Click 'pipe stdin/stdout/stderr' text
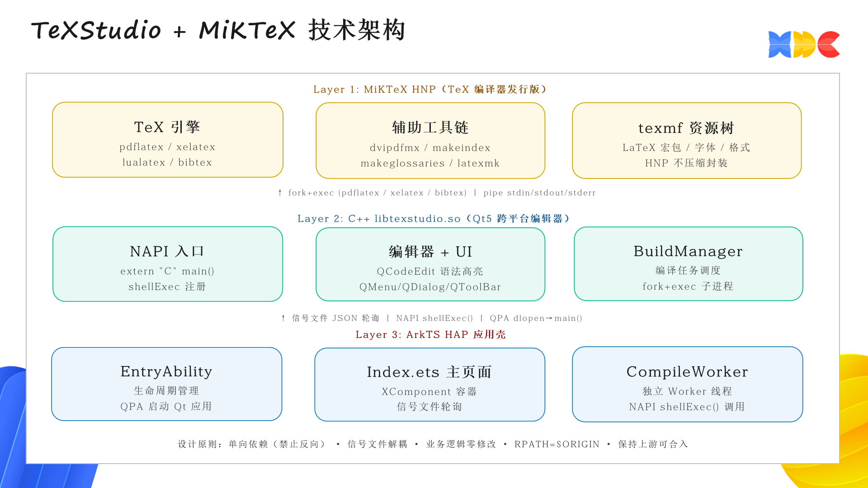This screenshot has height=488, width=868. 539,192
